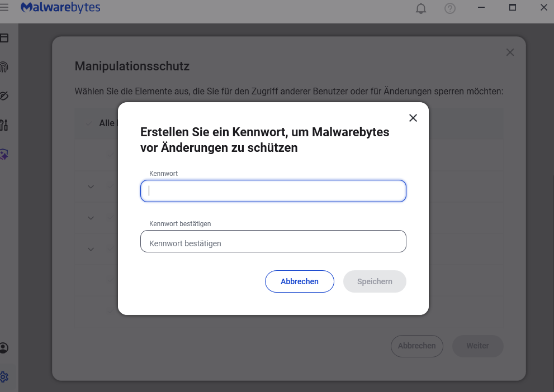Open the hamburger menu icon
This screenshot has width=554, height=392.
[4, 7]
